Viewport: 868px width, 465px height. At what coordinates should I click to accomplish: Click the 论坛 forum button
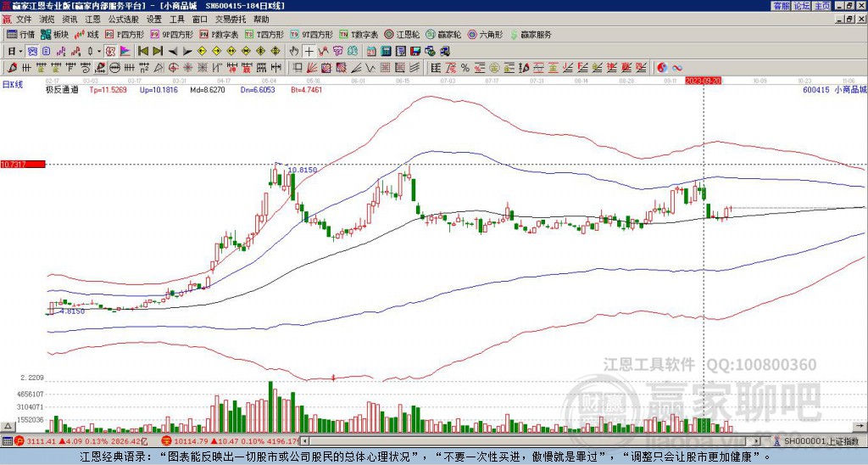pyautogui.click(x=801, y=6)
